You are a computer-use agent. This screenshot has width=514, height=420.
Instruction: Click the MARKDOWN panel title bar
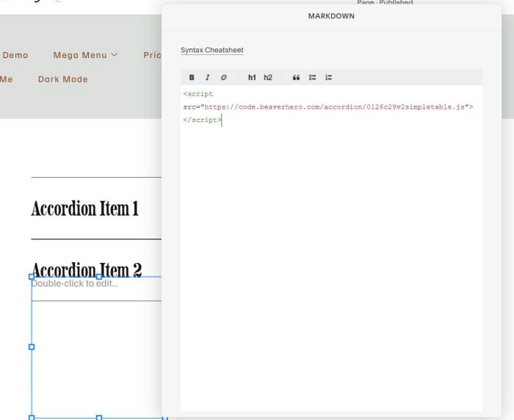coord(331,16)
